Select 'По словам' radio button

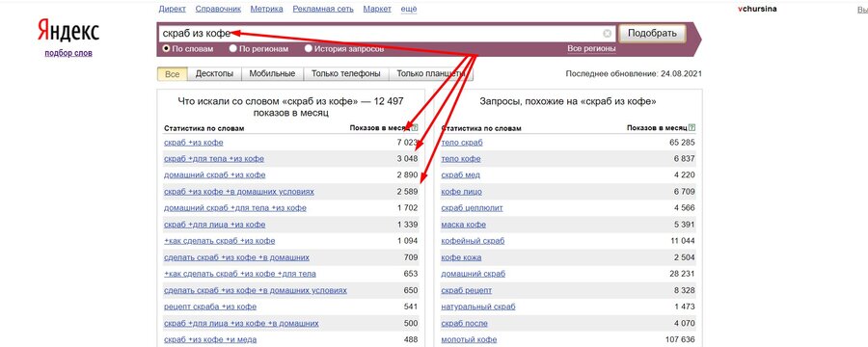pos(166,49)
